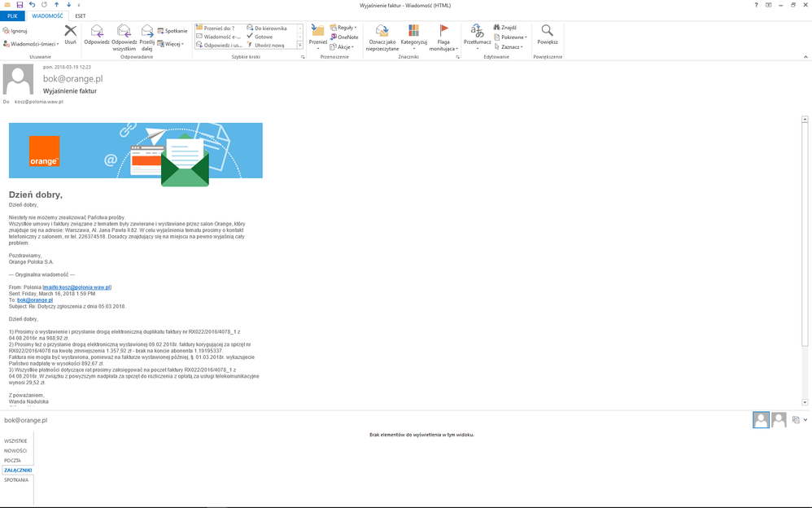Mark message as unread (Oznacz jako nieprzeczytane)
The height and width of the screenshot is (508, 812).
pyautogui.click(x=382, y=36)
